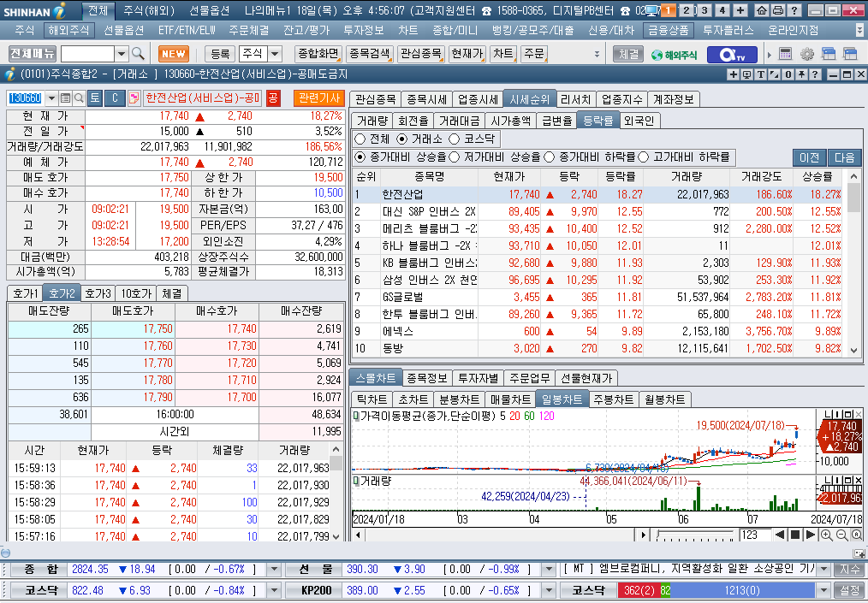
Task: Select 고가대비 하락률 radio option
Action: point(643,157)
